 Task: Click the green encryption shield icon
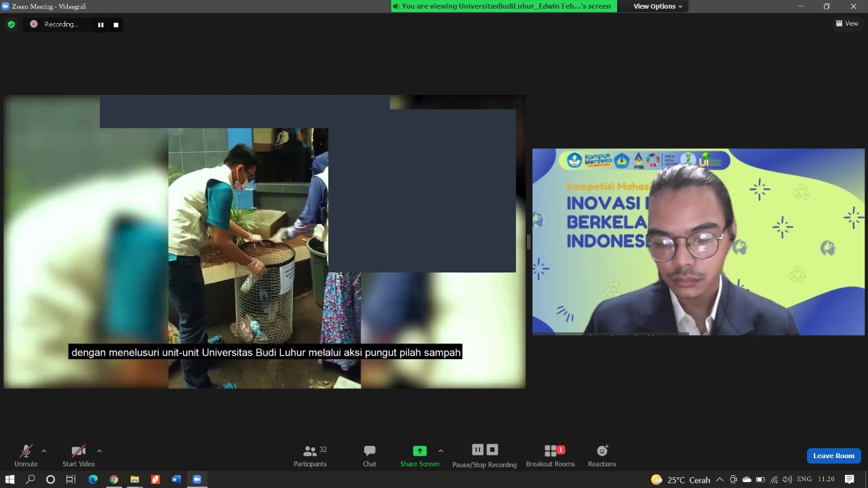click(11, 24)
